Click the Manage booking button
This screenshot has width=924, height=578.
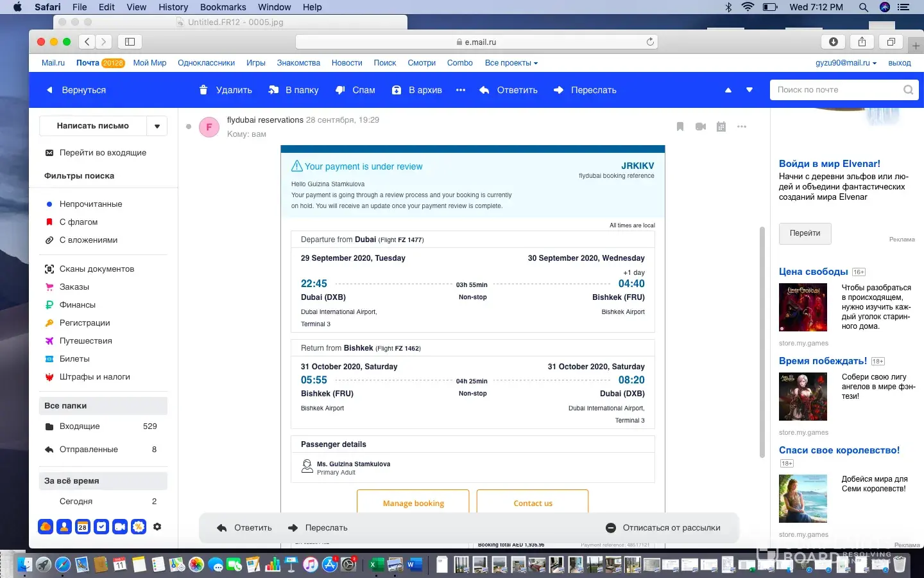413,503
